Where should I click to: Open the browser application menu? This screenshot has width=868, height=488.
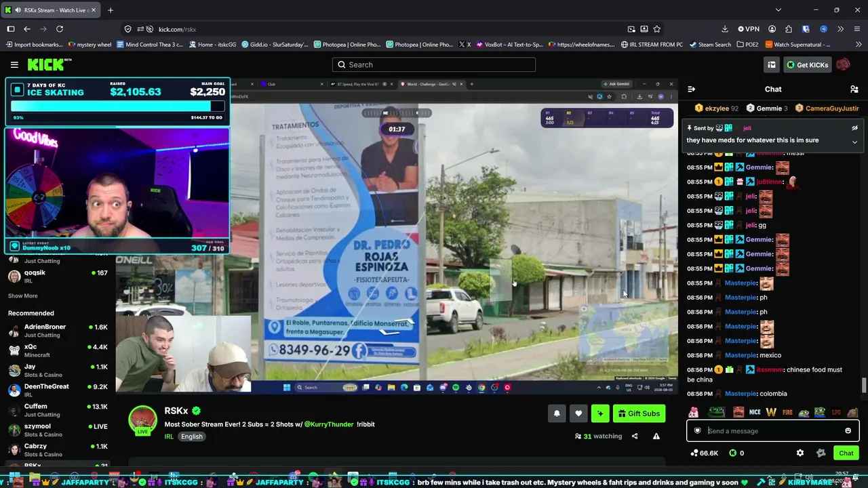point(857,29)
